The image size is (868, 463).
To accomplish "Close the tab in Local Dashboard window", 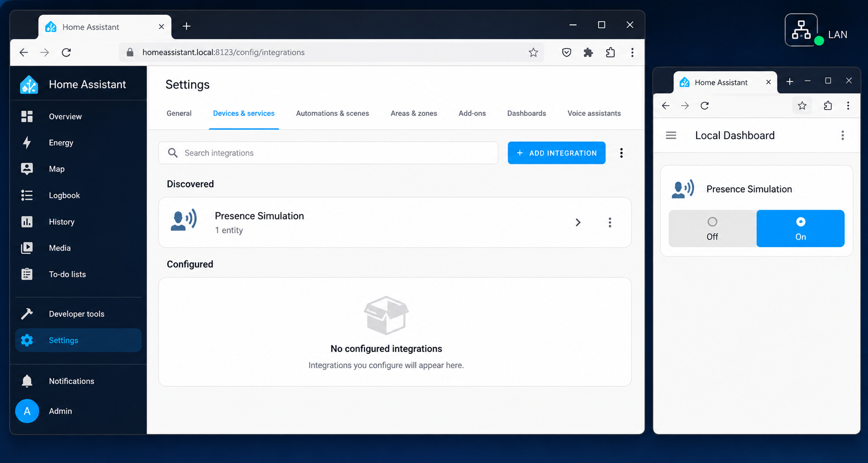I will 768,82.
